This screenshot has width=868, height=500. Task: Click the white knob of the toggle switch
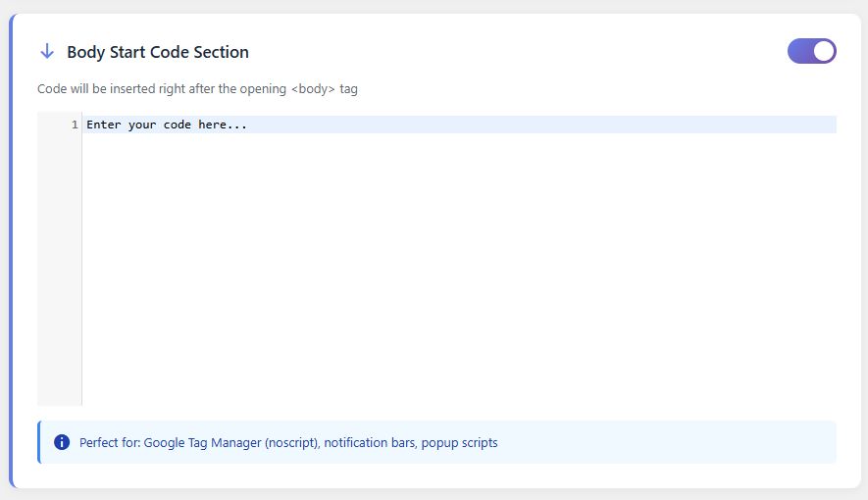tap(823, 51)
